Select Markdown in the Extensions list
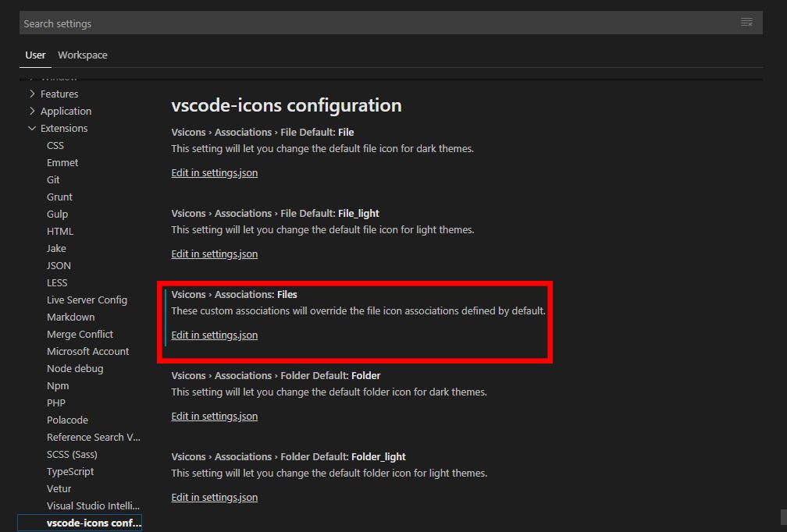 point(70,317)
